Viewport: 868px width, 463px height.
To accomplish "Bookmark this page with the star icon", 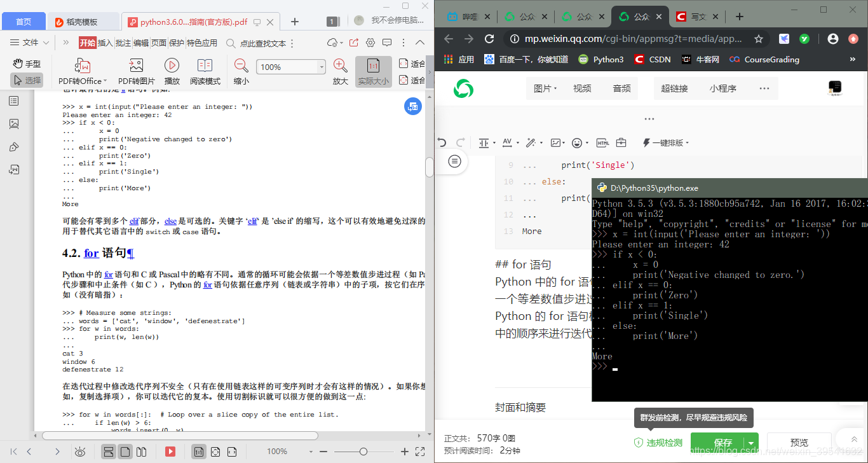I will tap(759, 39).
